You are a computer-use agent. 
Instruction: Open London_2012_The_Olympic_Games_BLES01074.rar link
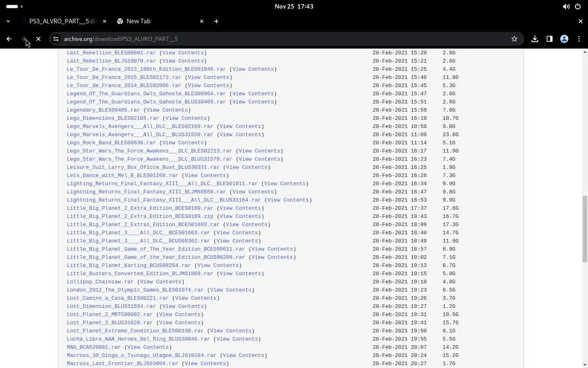135,290
